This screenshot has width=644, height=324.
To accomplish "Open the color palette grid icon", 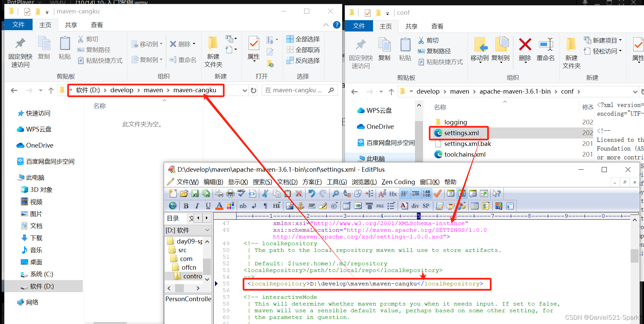I will pos(230,206).
